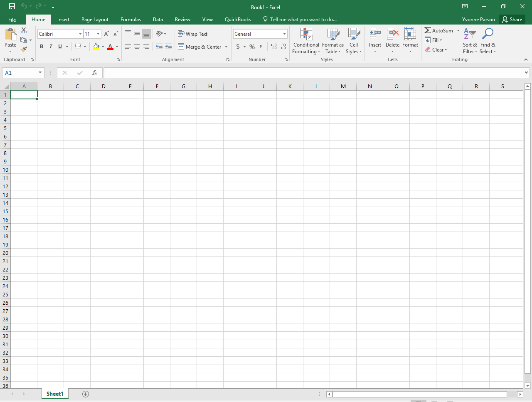The height and width of the screenshot is (402, 532).
Task: Click Increase Decimal icon
Action: click(x=273, y=47)
